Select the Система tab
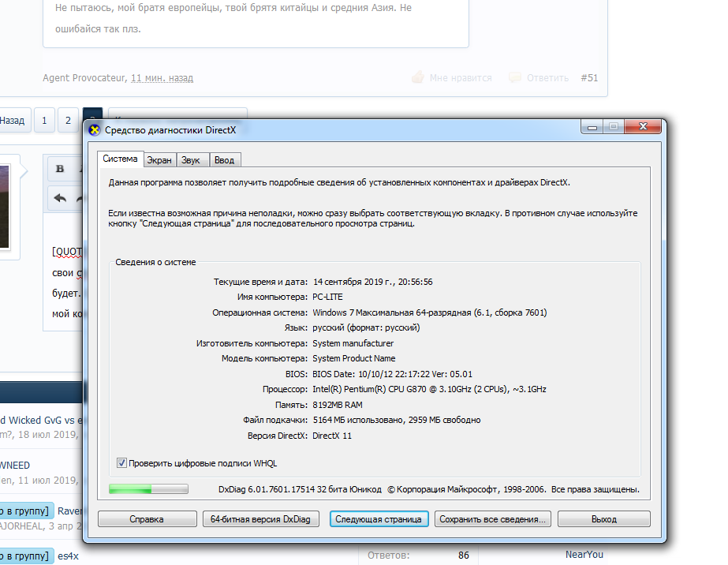 pyautogui.click(x=121, y=159)
